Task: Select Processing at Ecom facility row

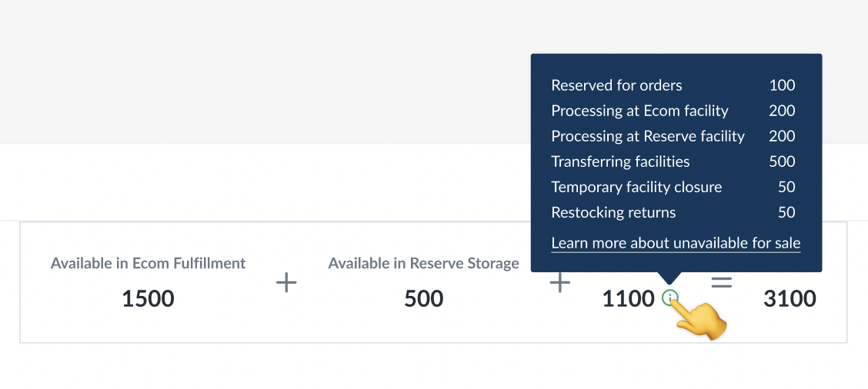Action: (673, 111)
